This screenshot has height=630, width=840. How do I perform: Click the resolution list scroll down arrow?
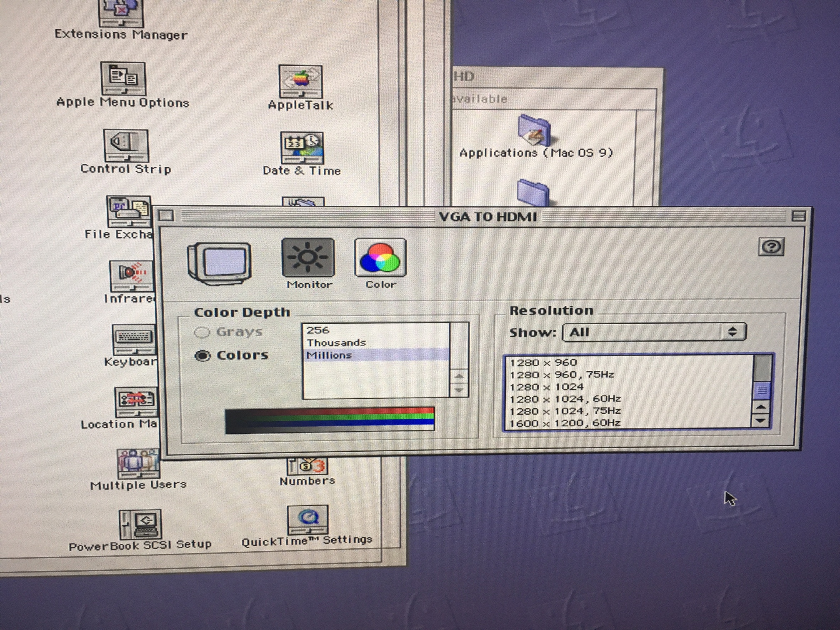761,420
